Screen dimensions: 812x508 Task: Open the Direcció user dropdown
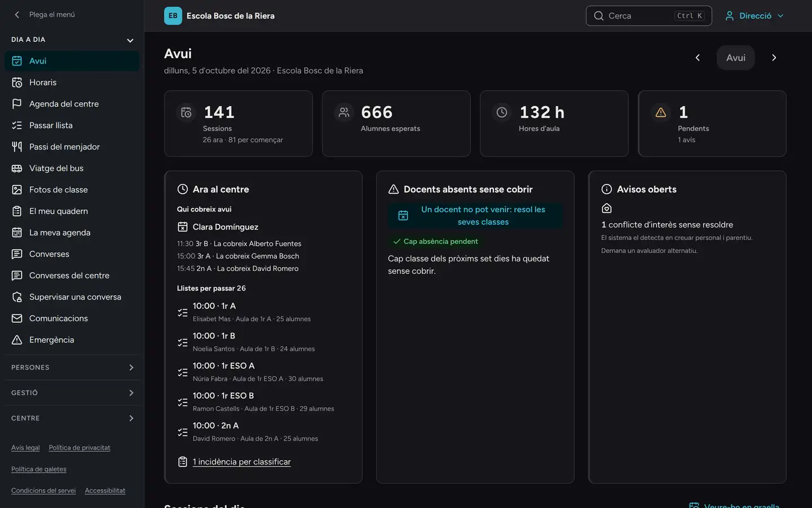coord(754,16)
